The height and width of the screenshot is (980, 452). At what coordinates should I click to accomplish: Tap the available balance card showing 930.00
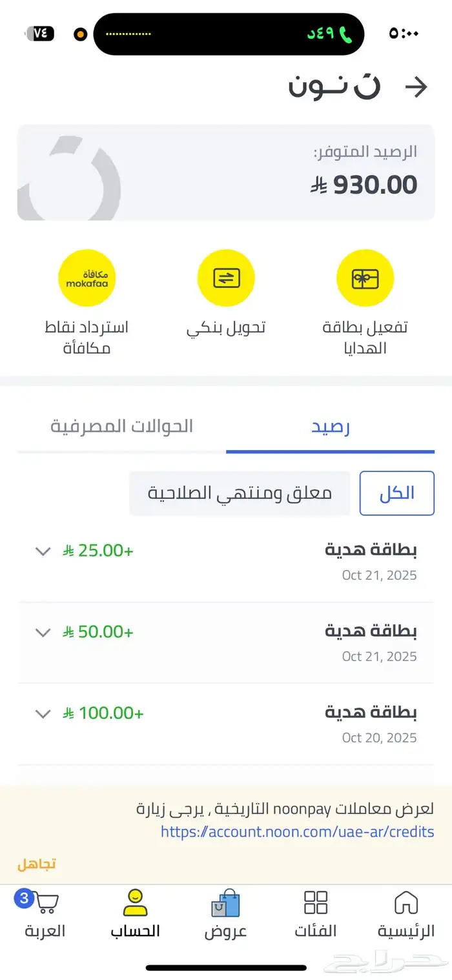click(x=226, y=172)
